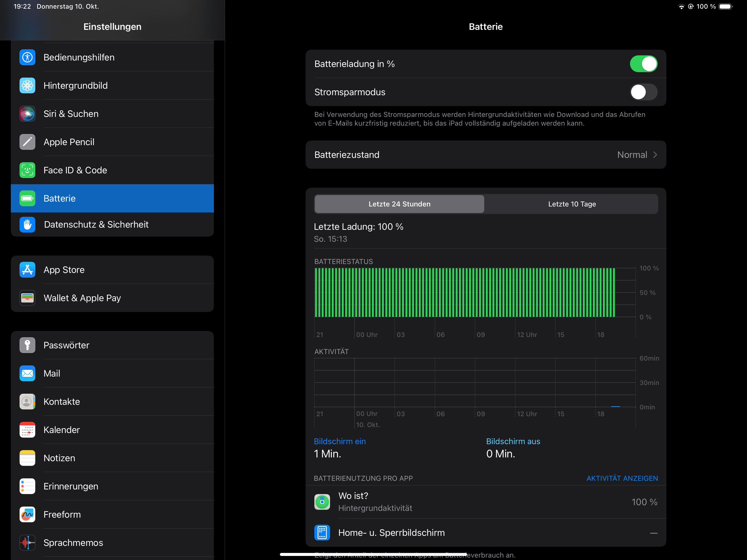
Task: Tap the Bedienungshilfen accessibility icon
Action: pos(27,58)
